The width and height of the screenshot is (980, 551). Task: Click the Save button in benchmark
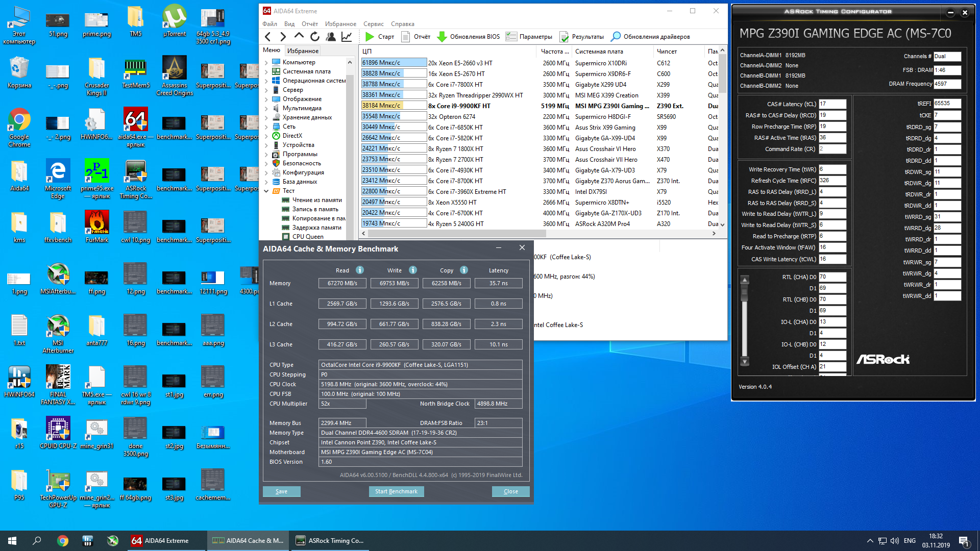[281, 491]
